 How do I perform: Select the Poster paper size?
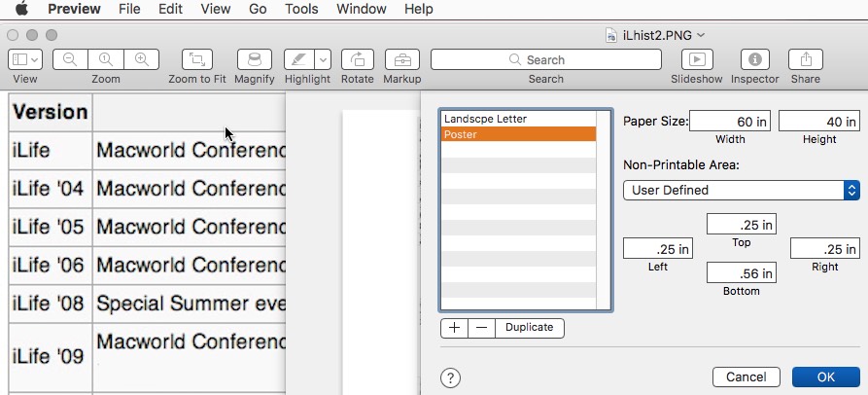[518, 134]
